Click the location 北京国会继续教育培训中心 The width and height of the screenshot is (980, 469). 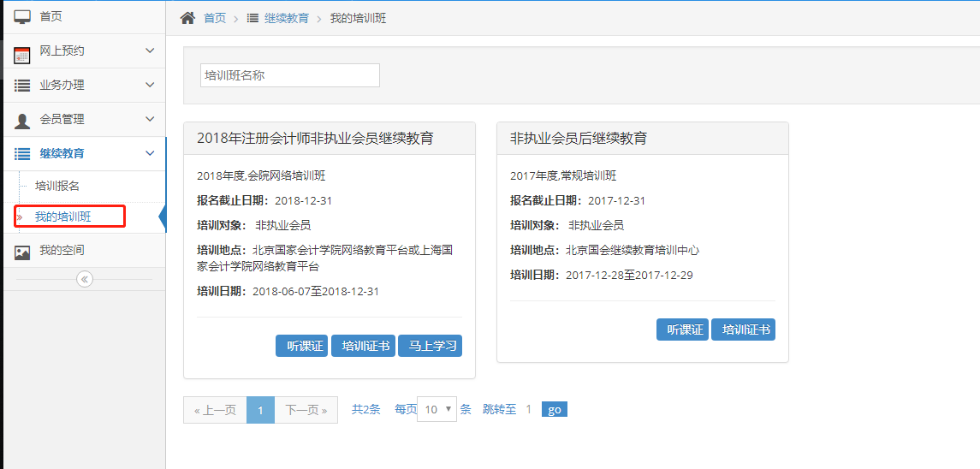633,250
